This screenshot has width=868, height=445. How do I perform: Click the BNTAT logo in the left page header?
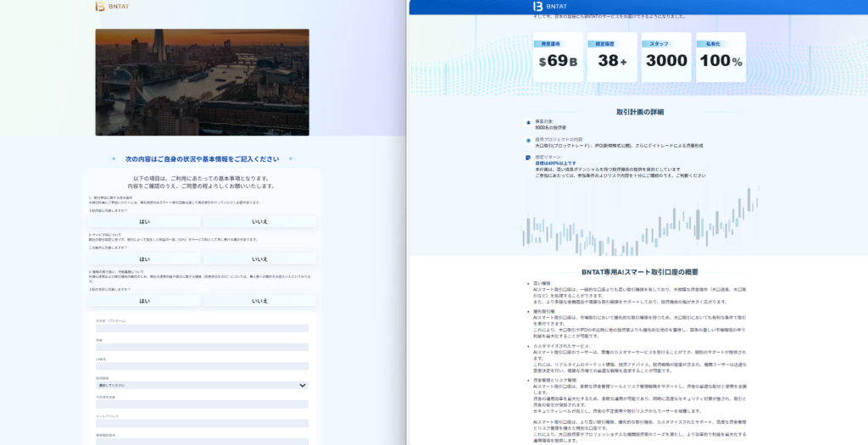click(x=111, y=6)
